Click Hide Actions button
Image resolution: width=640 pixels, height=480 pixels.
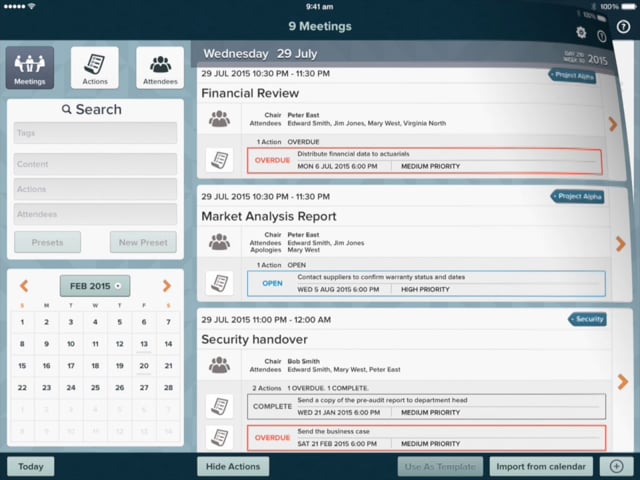[233, 466]
